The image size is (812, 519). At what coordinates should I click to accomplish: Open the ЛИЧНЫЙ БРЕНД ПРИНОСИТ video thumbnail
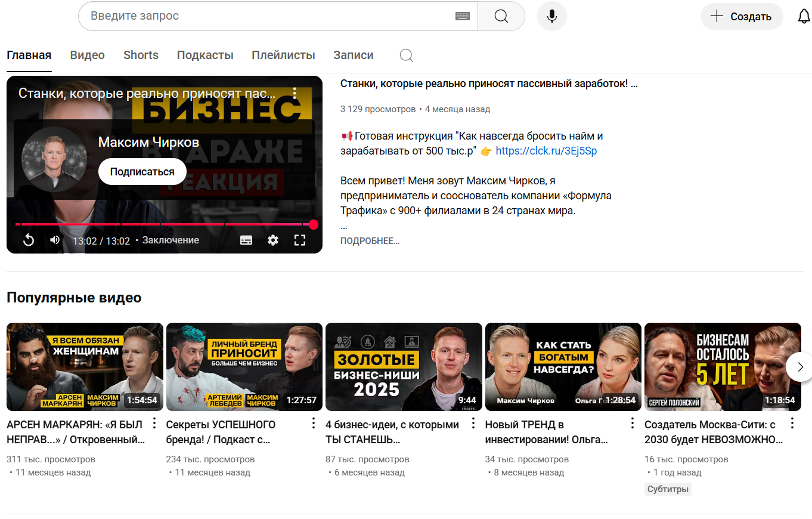(x=244, y=367)
